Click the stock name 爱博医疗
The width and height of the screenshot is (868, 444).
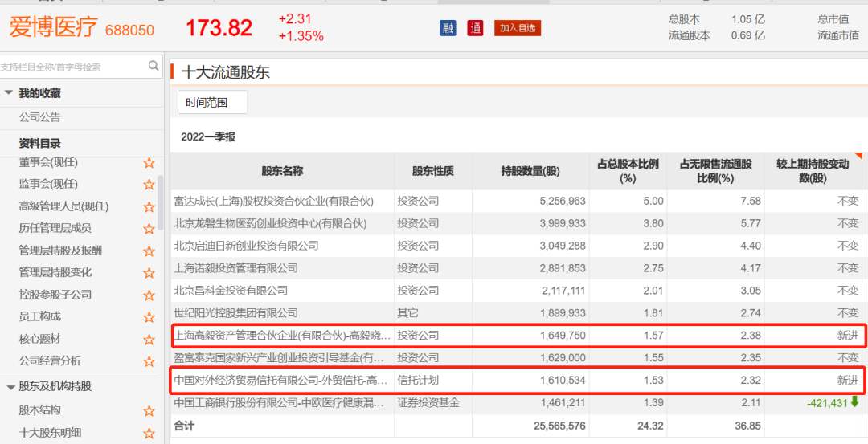click(x=54, y=27)
